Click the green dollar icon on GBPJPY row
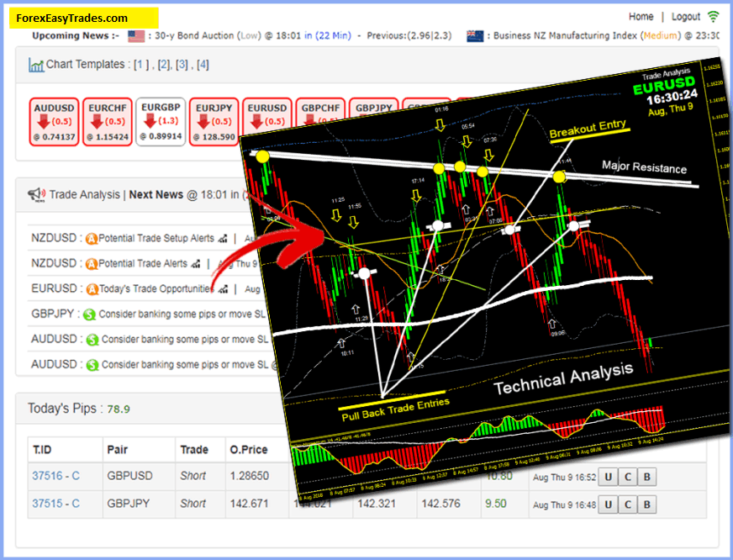 point(88,314)
